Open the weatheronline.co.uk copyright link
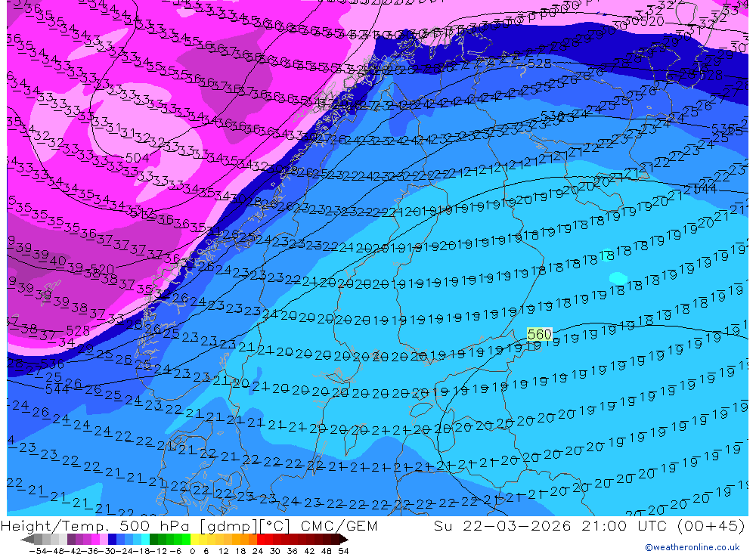 coord(692,547)
